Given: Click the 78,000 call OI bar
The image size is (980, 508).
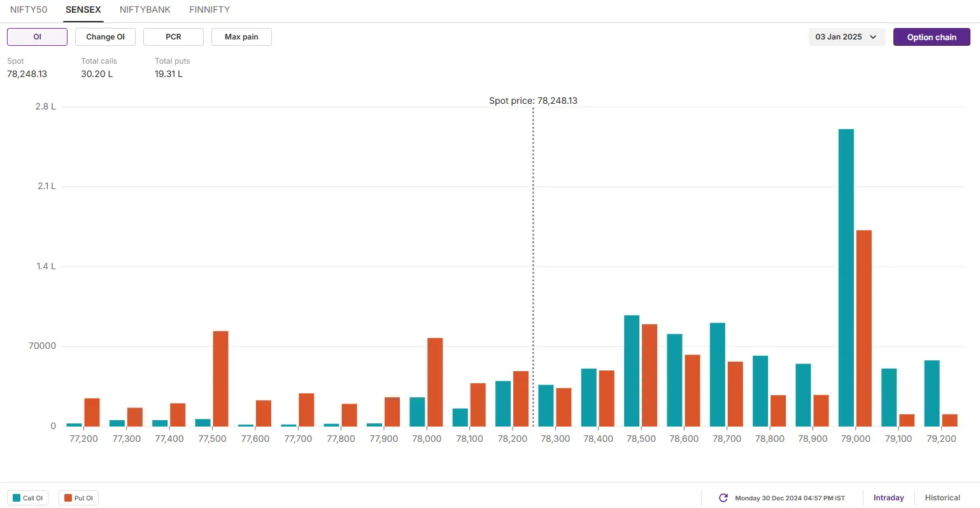Looking at the screenshot, I should tap(417, 412).
